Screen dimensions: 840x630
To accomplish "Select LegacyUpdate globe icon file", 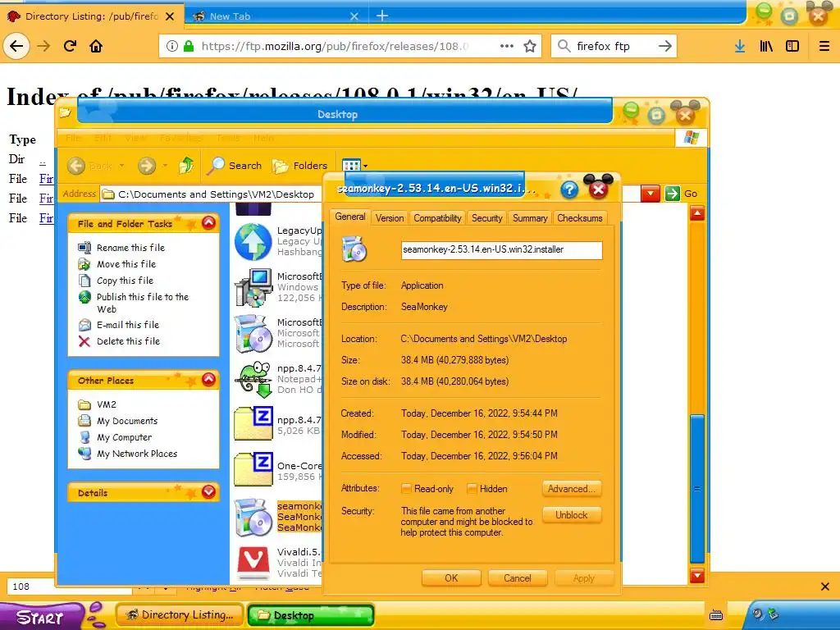I will [x=253, y=242].
